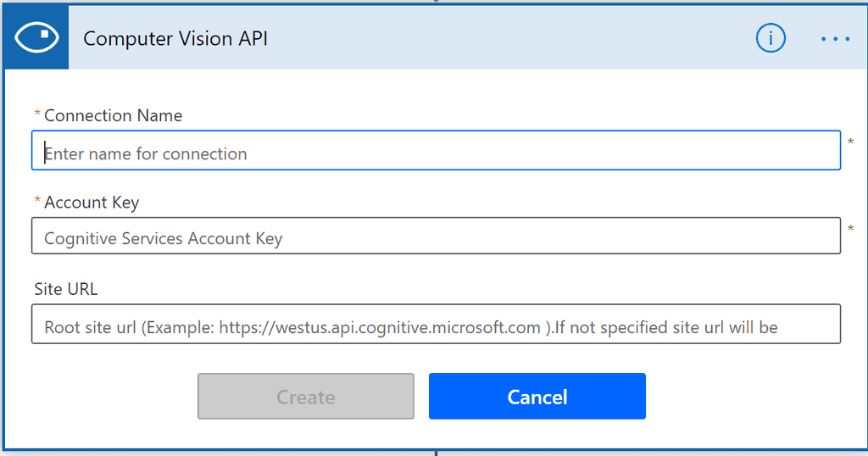Select the Site URL input field
The height and width of the screenshot is (456, 868).
437,324
